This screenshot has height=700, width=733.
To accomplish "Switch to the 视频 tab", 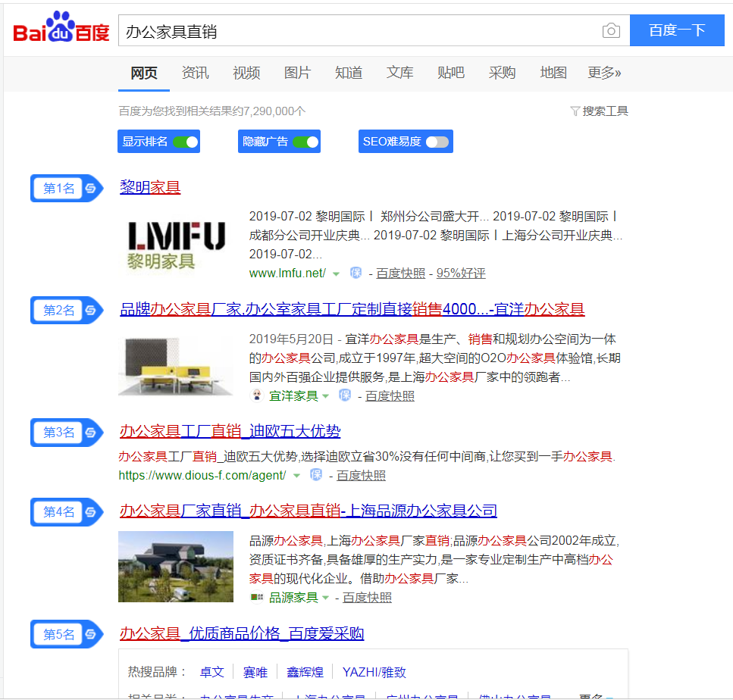I will point(246,73).
